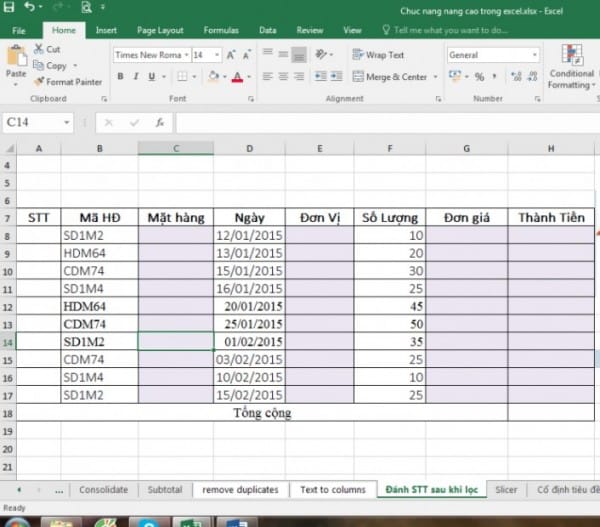Open Font dialog launcher
600x527 pixels.
[251, 99]
